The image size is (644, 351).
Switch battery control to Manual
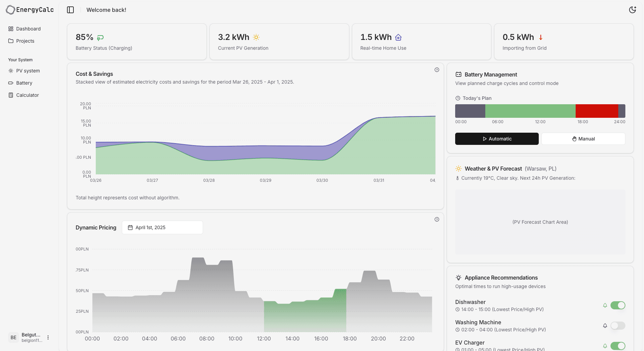[583, 139]
